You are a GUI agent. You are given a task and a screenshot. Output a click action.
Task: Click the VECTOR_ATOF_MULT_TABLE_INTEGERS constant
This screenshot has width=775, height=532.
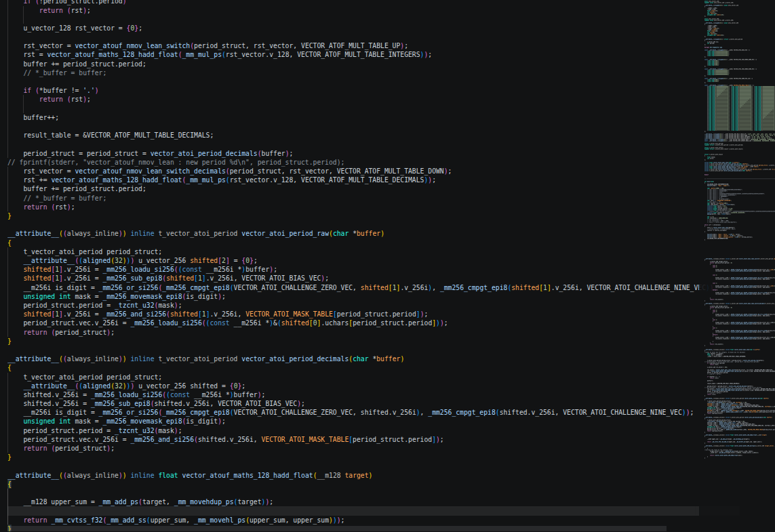tap(360, 54)
